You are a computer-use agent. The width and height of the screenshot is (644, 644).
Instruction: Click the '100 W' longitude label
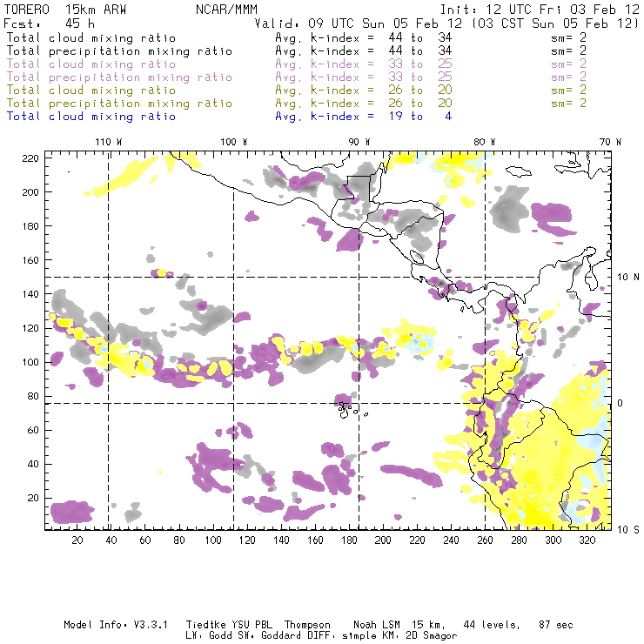point(234,142)
